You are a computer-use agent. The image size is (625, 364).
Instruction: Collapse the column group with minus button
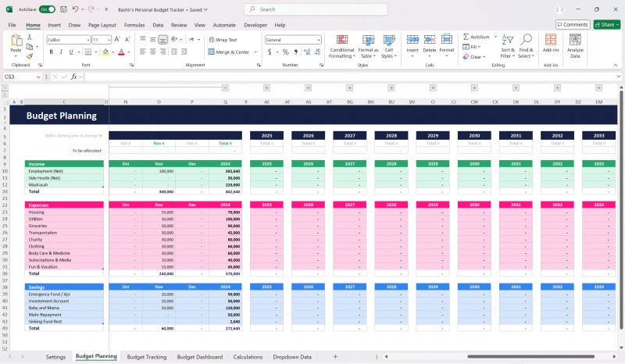pos(225,87)
